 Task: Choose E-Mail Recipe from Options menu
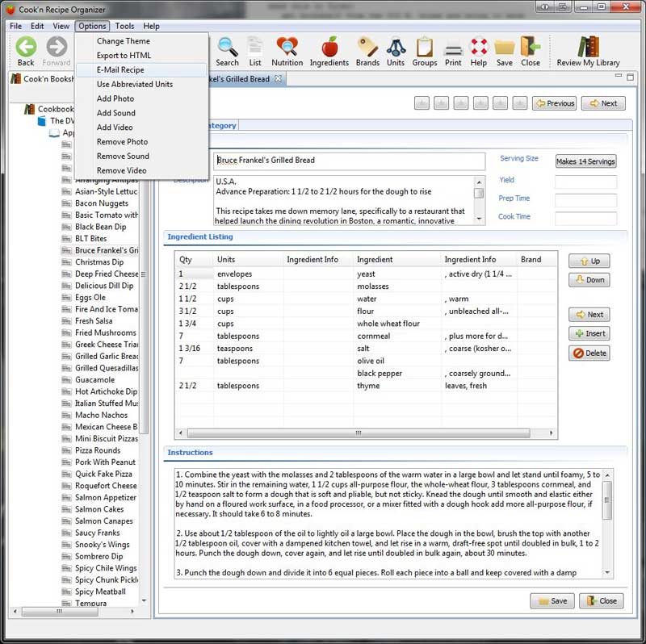click(x=141, y=69)
